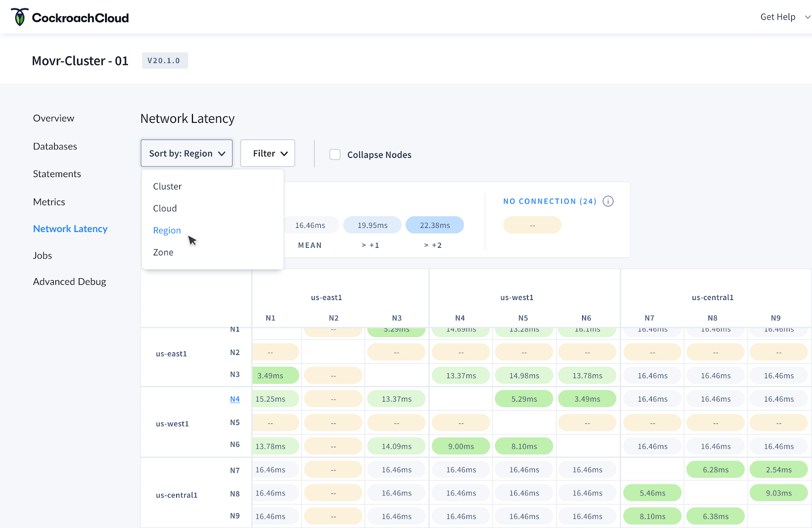This screenshot has width=812, height=528.
Task: Click the N9 column header
Action: [776, 318]
